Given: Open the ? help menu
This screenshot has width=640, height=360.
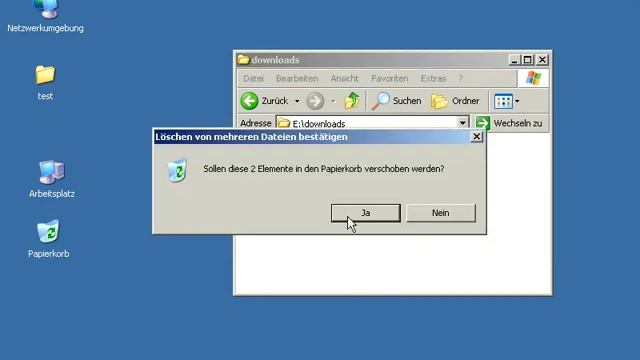Looking at the screenshot, I should [x=460, y=78].
